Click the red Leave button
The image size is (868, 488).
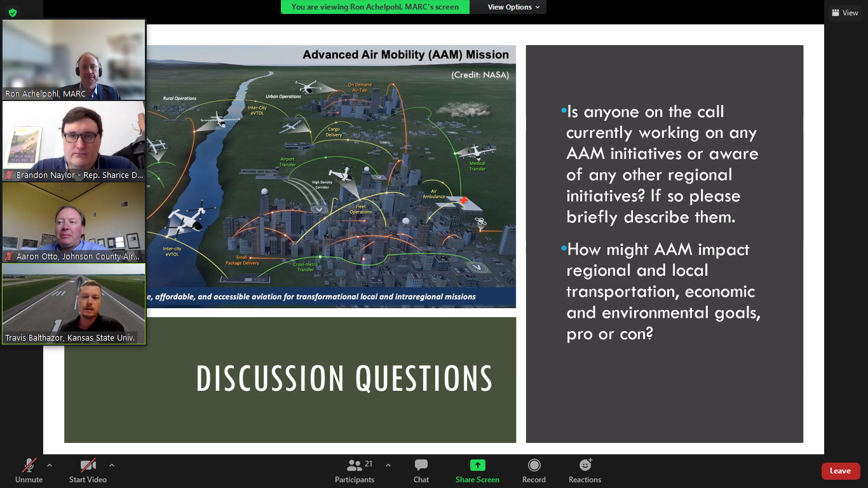(x=841, y=471)
